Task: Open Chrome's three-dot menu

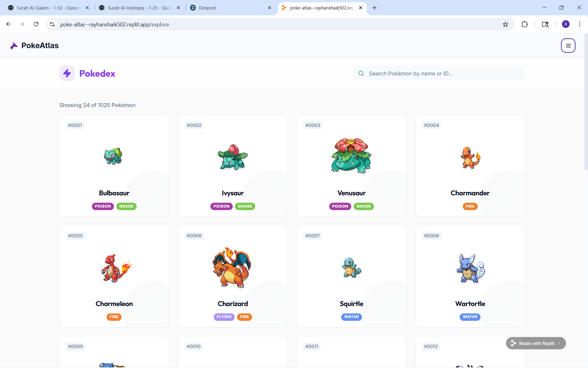Action: click(x=579, y=24)
